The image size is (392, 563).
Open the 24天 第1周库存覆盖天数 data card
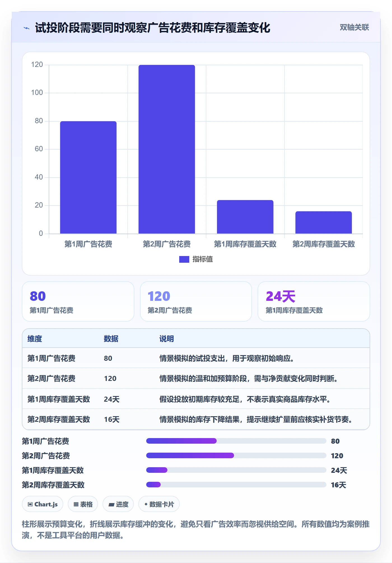[314, 301]
